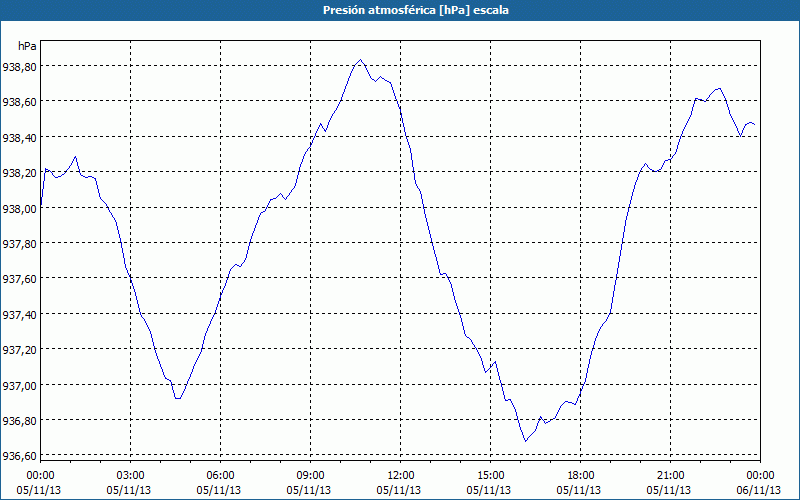Click the 938,80 y-axis label
Screen dimensions: 800x500
pyautogui.click(x=19, y=67)
